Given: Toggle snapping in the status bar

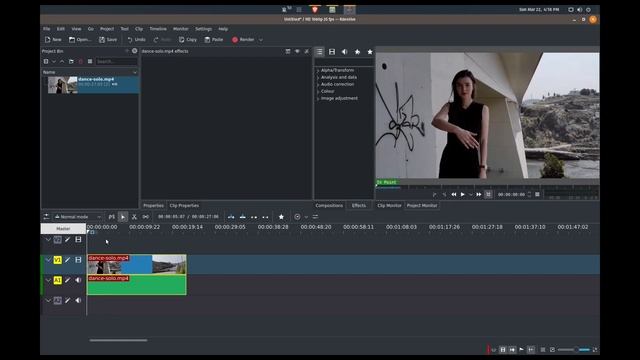Looking at the screenshot, I should 531,350.
